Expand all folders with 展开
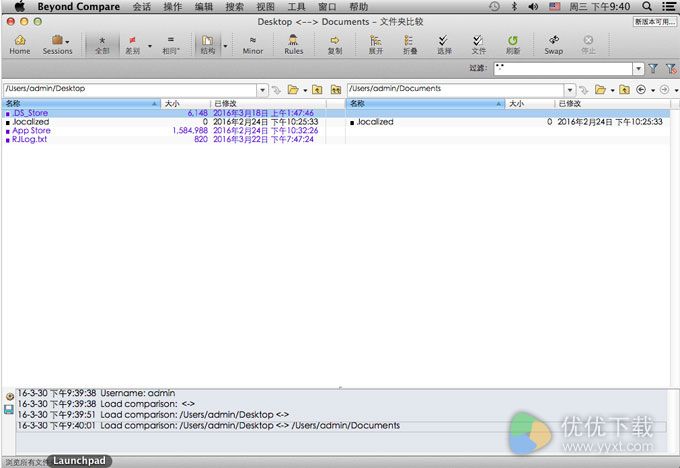 click(x=376, y=45)
